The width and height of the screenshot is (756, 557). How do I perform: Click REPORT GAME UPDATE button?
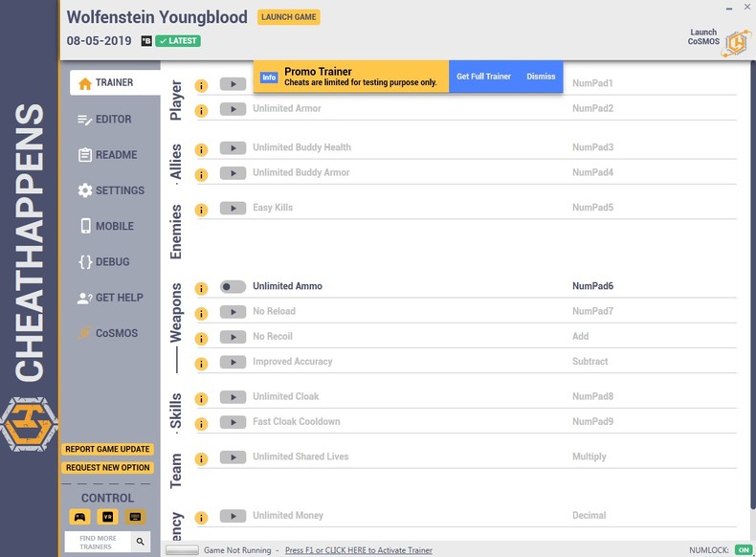(x=107, y=449)
